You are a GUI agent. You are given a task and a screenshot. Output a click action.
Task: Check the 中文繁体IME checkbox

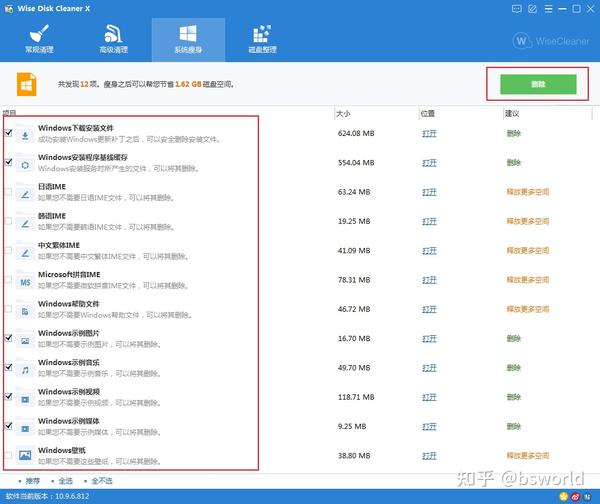[8, 250]
